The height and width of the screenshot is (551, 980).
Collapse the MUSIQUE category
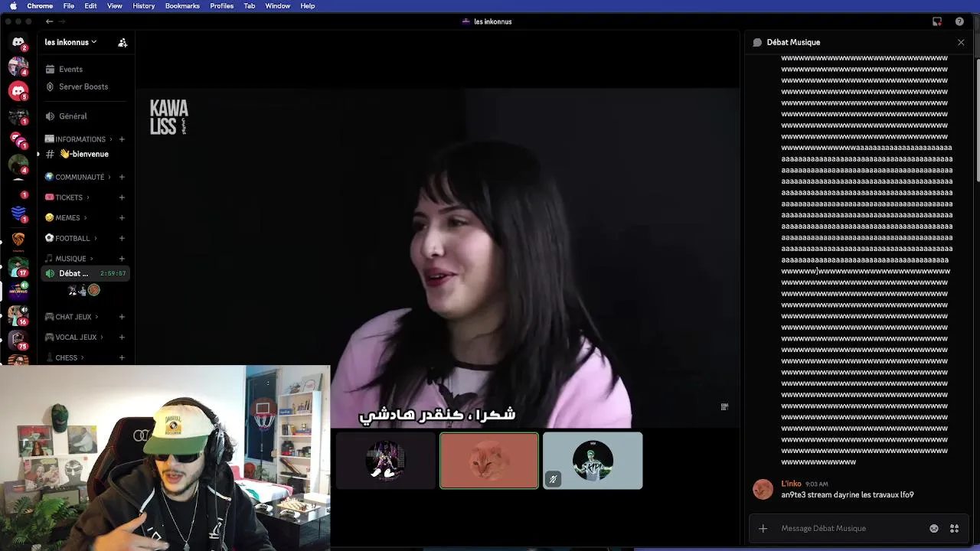click(x=69, y=259)
